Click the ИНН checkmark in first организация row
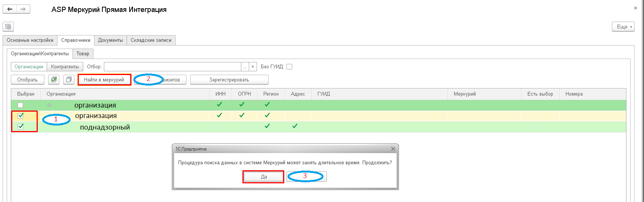 (219, 105)
